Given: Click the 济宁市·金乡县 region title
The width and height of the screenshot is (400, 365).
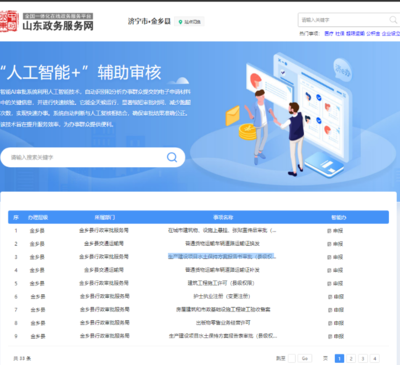Looking at the screenshot, I should (149, 21).
